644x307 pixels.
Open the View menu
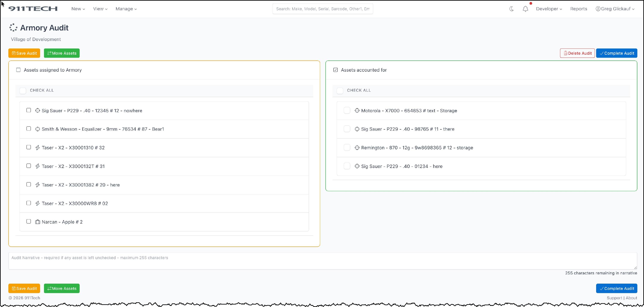point(100,9)
